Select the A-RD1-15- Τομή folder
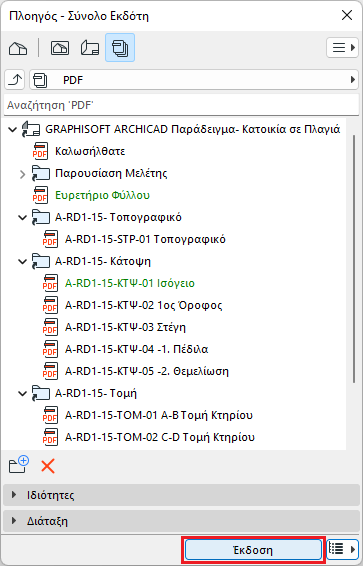Screen dimensions: 363x566 [96, 393]
